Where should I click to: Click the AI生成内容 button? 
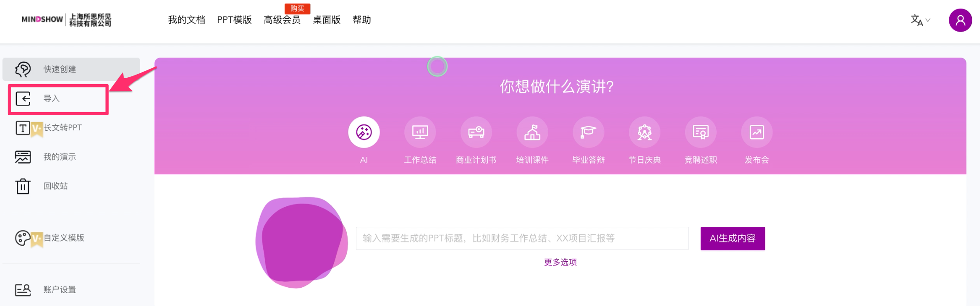733,238
